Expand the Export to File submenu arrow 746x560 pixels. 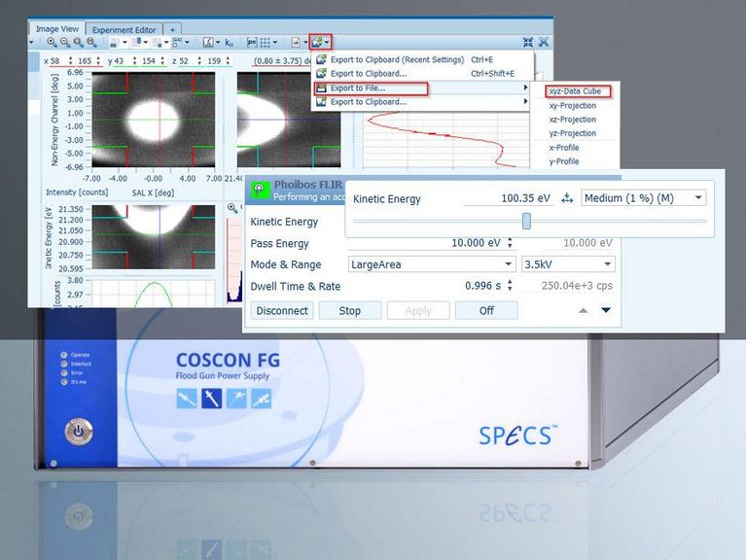click(525, 87)
